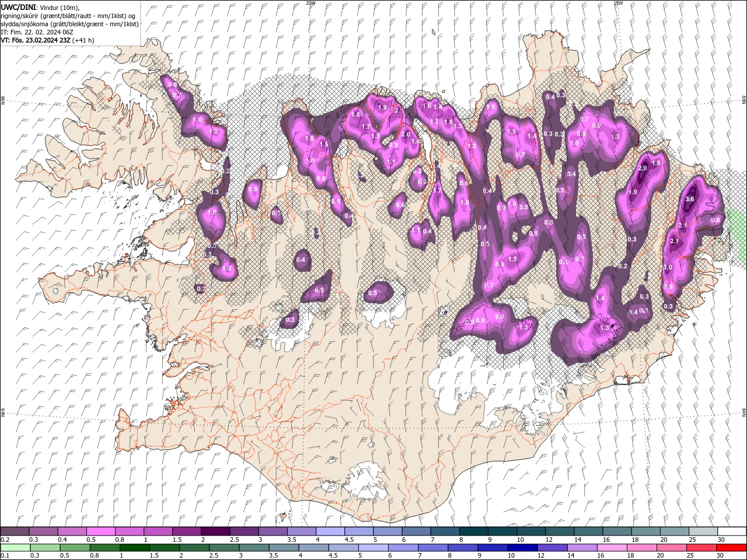Select upper legend swatch between 0.2 and 0.3
747x560 pixels.
click(15, 531)
